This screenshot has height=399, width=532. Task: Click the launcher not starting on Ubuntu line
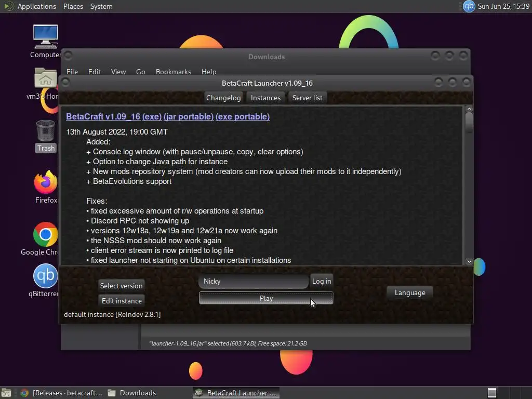pyautogui.click(x=189, y=260)
